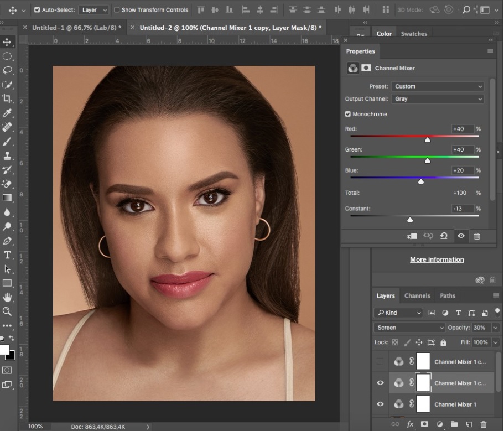Open the Preset dropdown showing Custom
Viewport: 504px width, 431px height.
coord(437,86)
